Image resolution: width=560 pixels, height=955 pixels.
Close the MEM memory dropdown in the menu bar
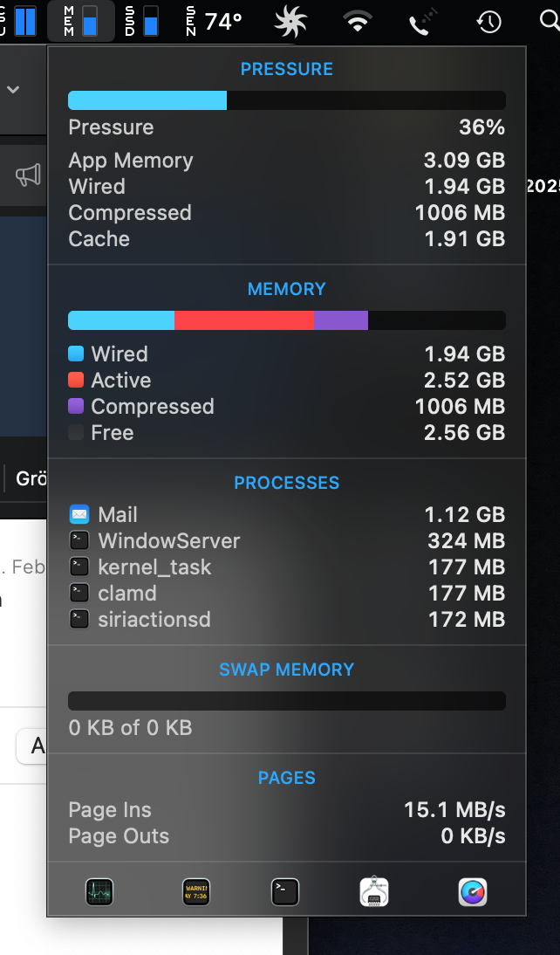pos(80,21)
